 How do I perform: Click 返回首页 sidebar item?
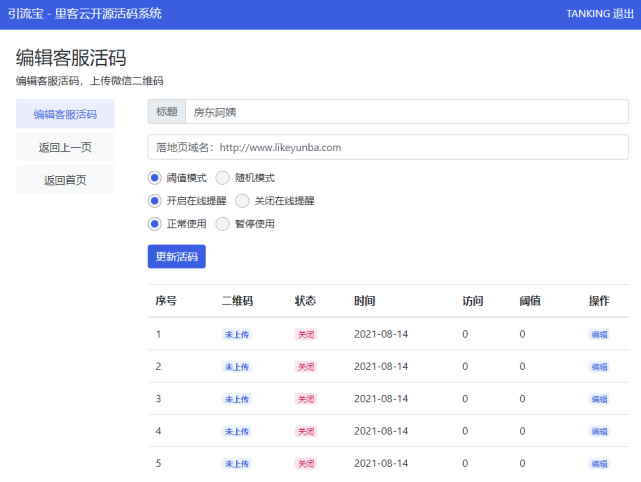[65, 181]
